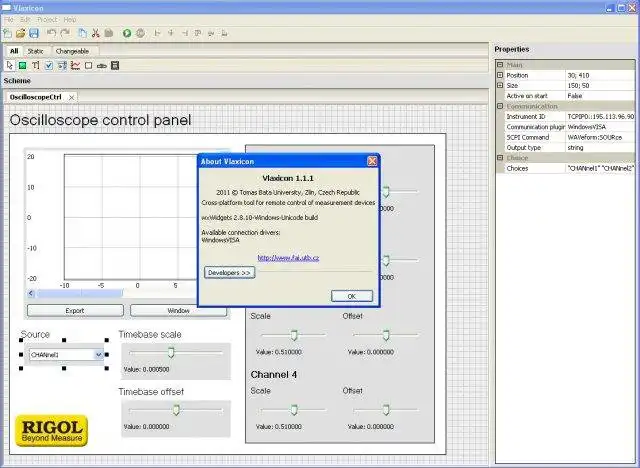Open the Source CHANnel1 dropdown arrow
Image resolution: width=640 pixels, height=468 pixels.
click(98, 355)
